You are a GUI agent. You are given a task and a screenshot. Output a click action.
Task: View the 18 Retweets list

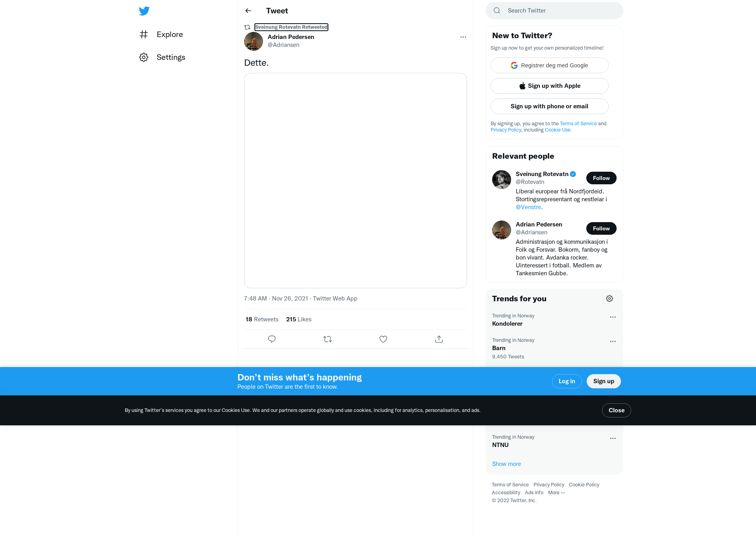[x=262, y=319]
